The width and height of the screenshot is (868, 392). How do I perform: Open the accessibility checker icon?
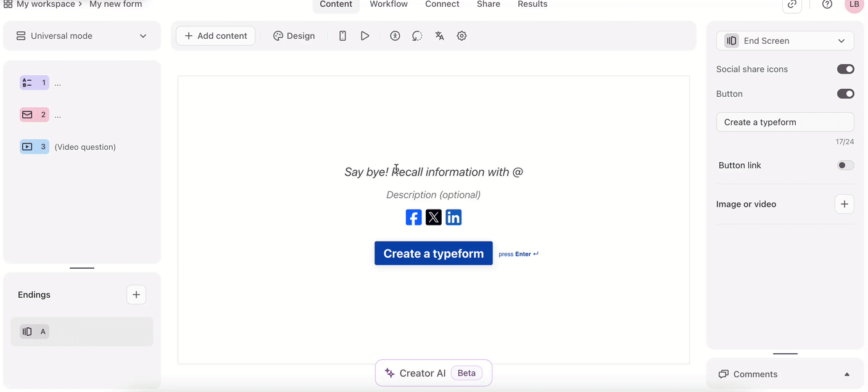(x=395, y=36)
